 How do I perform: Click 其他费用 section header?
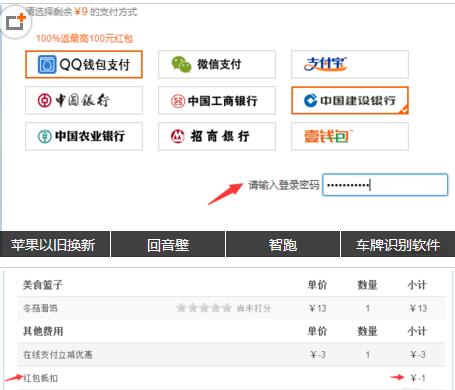tap(43, 331)
